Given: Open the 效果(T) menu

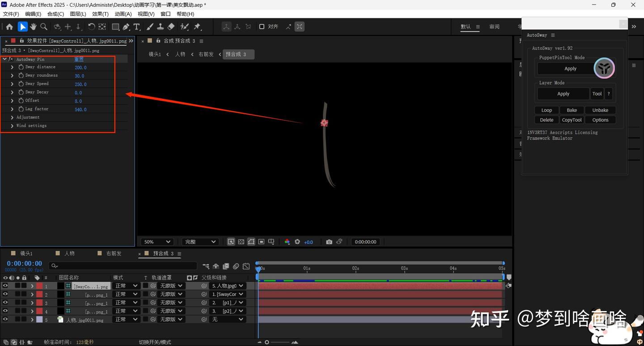Looking at the screenshot, I should click(x=100, y=14).
